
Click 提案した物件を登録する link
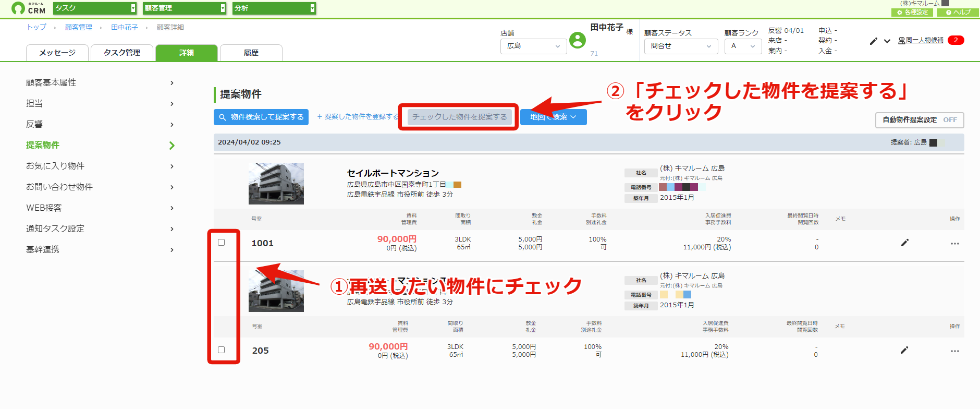click(358, 117)
